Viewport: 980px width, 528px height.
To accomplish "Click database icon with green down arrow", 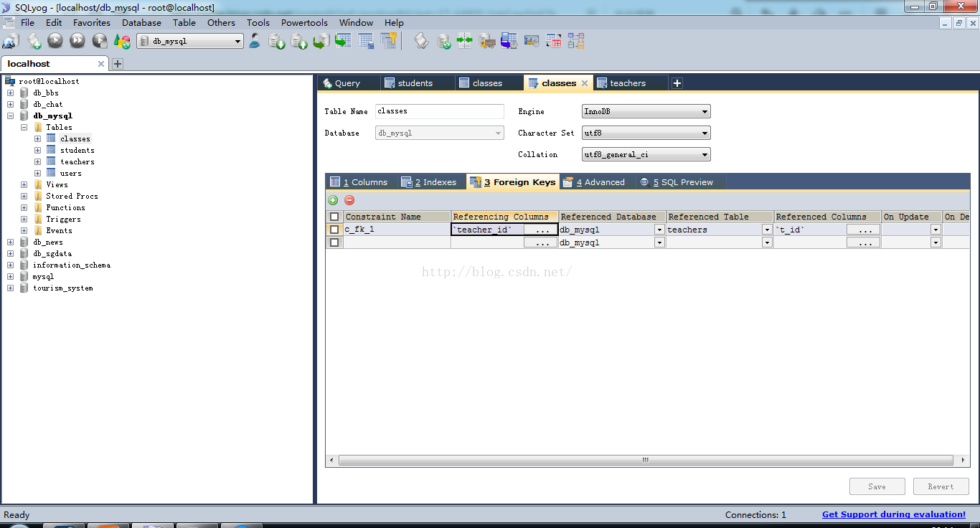I will click(277, 41).
